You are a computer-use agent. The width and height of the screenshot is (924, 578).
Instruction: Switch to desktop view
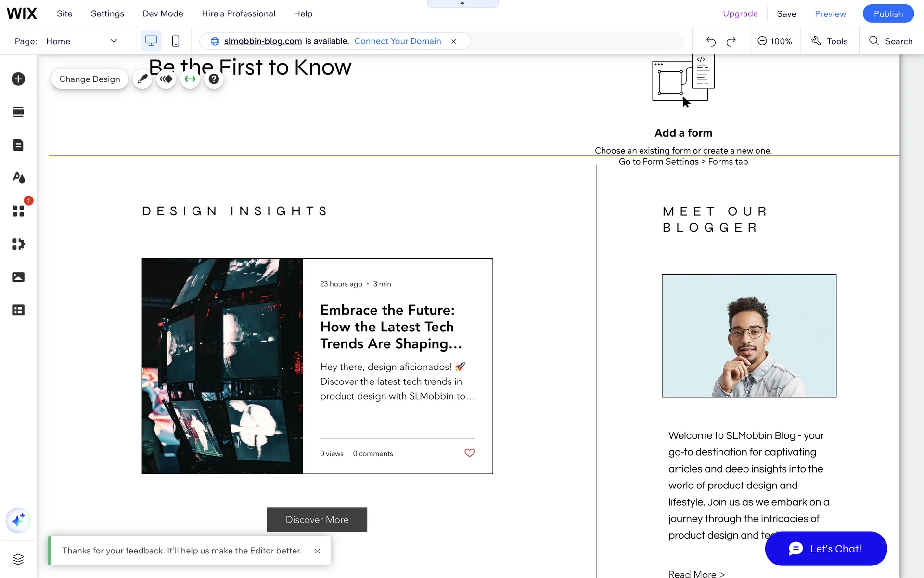151,41
